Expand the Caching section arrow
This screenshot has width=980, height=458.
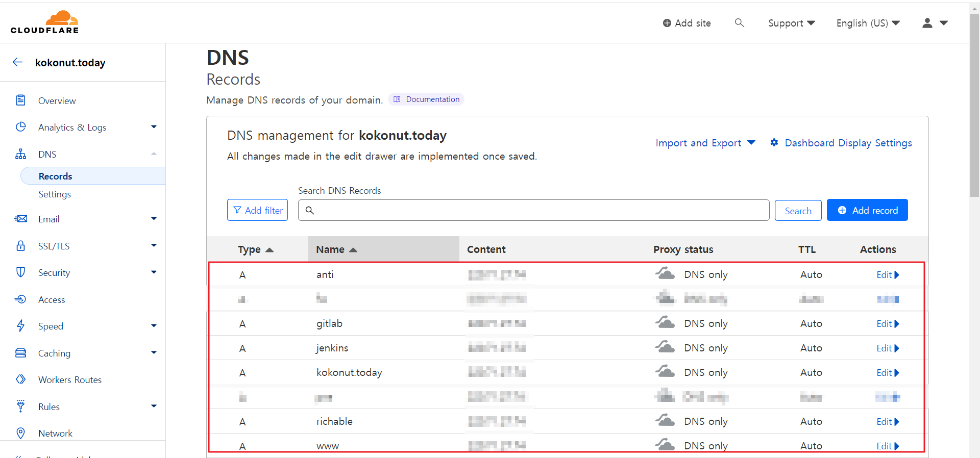154,352
